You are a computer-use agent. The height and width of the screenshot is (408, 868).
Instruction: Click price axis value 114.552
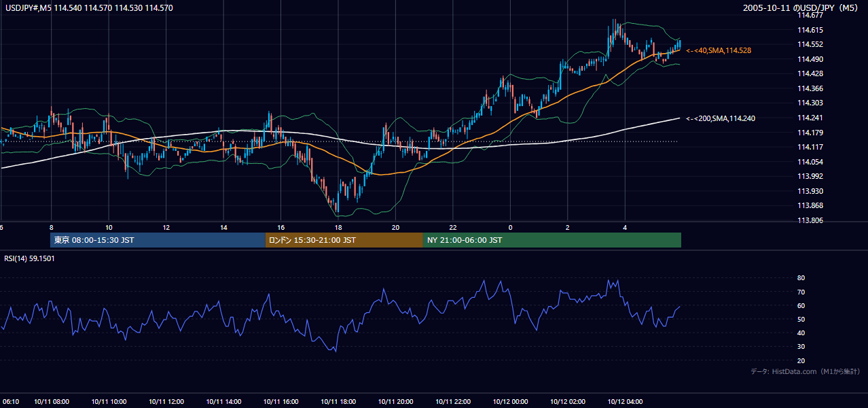coord(810,44)
